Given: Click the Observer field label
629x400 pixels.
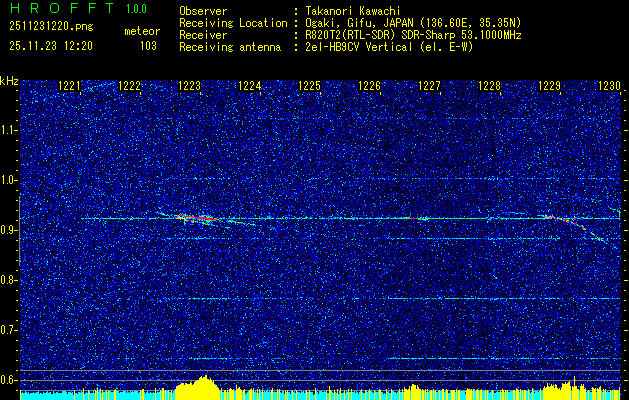Looking at the screenshot, I should 203,11.
